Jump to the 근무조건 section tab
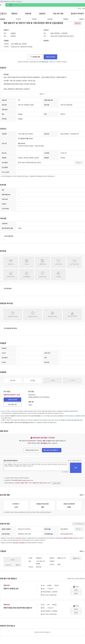Viewport: 85px width, 644px height. [x=18, y=19]
